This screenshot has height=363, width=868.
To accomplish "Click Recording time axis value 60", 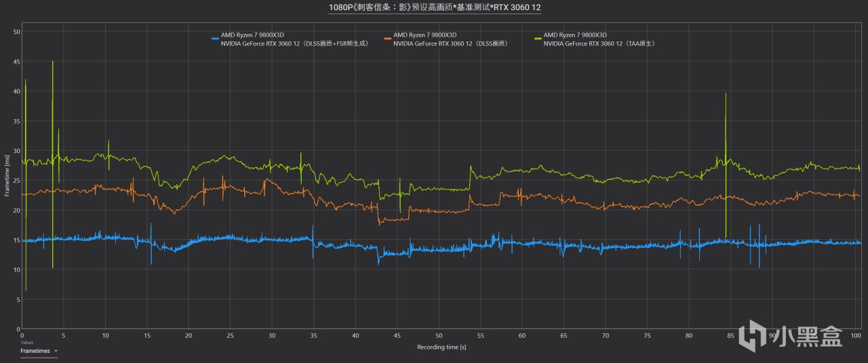I will (x=522, y=336).
